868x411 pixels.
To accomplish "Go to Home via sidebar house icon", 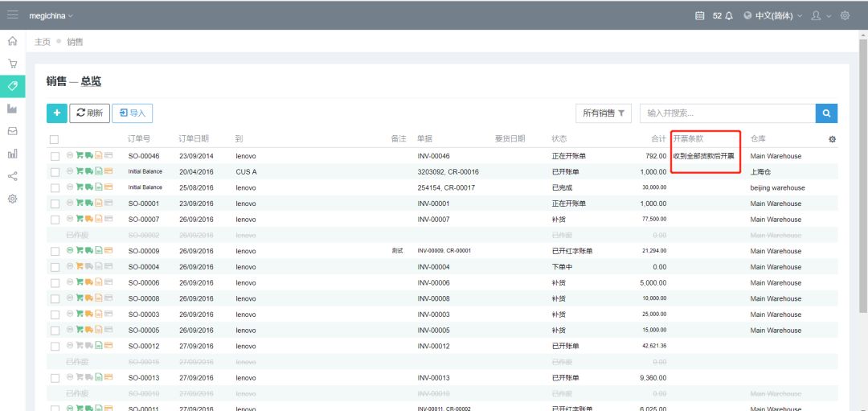I will click(12, 41).
